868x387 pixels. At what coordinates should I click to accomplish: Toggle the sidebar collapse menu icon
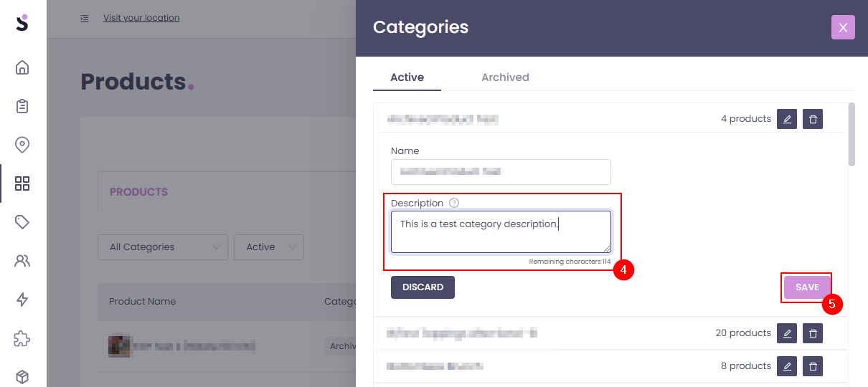pyautogui.click(x=85, y=18)
